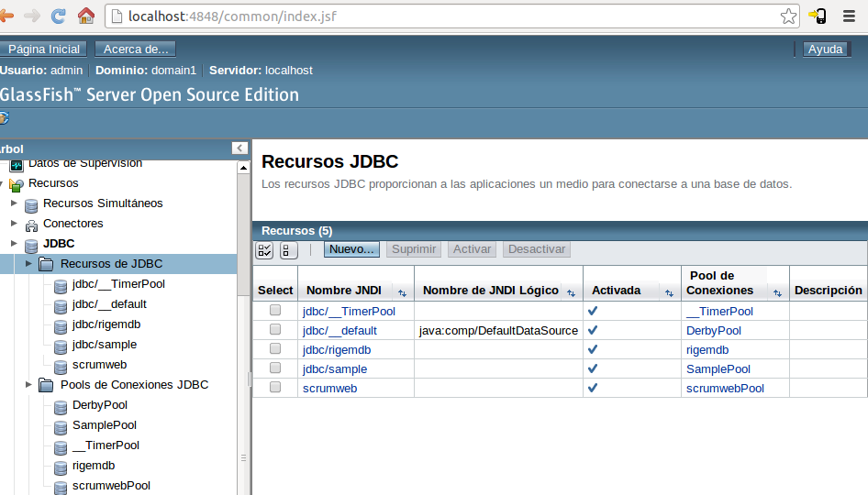This screenshot has width=868, height=495.
Task: Toggle the JDBC tree node arrow
Action: tap(15, 243)
